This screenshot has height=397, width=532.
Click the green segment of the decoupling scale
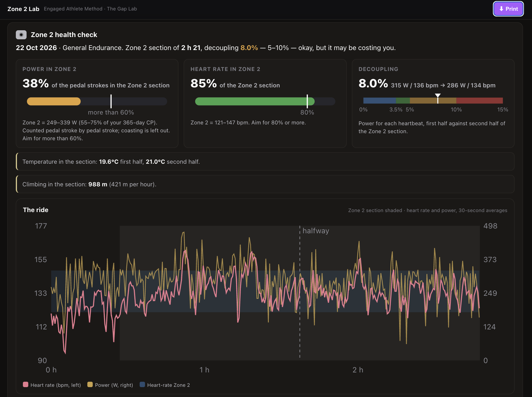[403, 100]
